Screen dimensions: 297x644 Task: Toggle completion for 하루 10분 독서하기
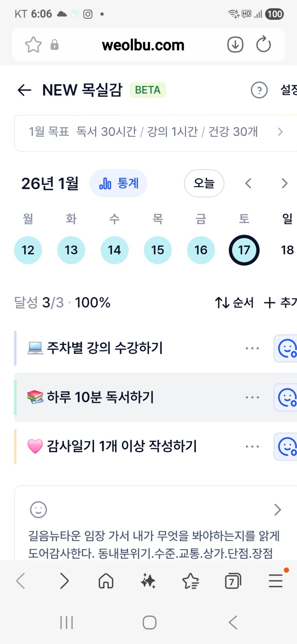coord(287,398)
